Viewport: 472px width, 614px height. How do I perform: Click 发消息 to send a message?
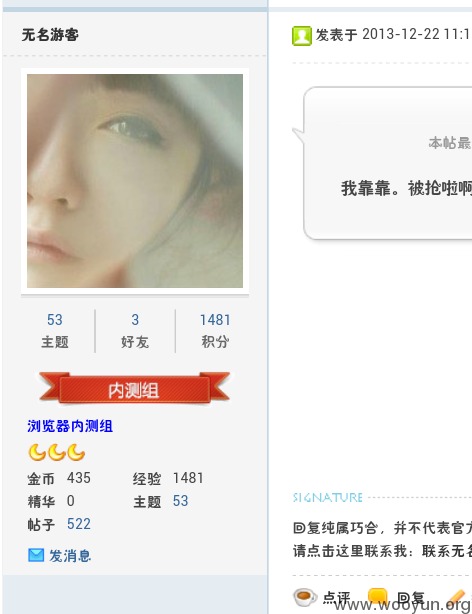(x=70, y=556)
